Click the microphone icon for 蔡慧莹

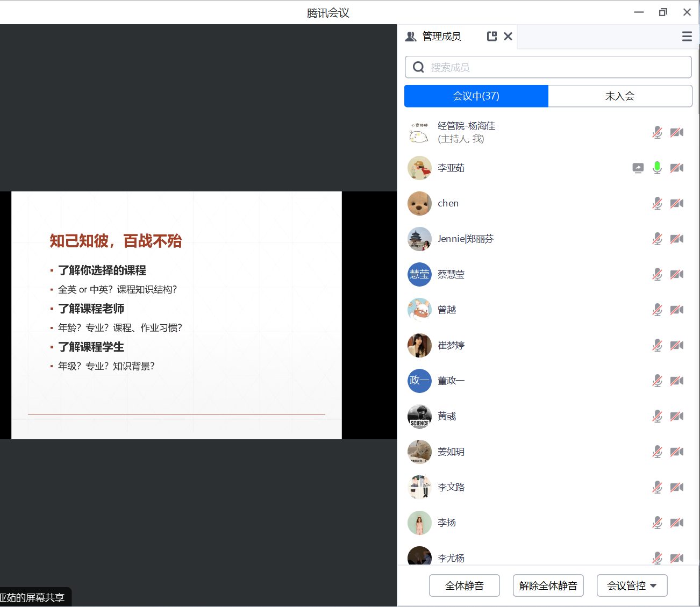click(x=657, y=274)
